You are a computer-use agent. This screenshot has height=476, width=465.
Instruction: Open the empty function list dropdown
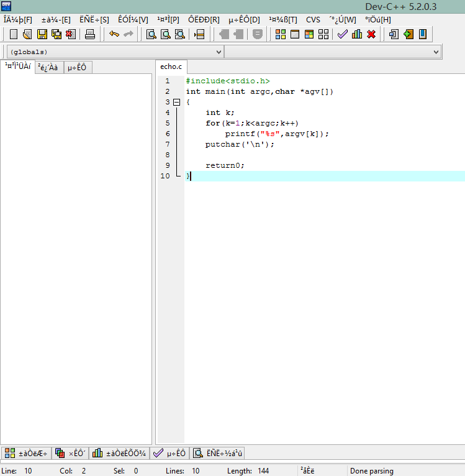[x=333, y=52]
